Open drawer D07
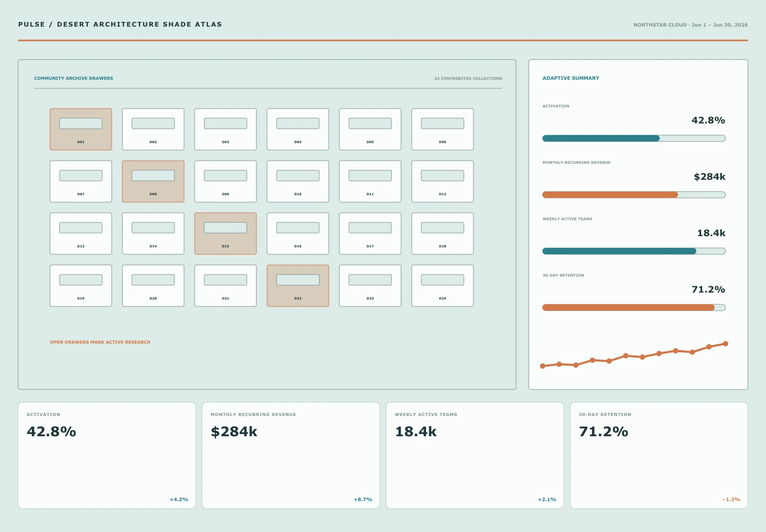The height and width of the screenshot is (532, 766). tap(81, 181)
